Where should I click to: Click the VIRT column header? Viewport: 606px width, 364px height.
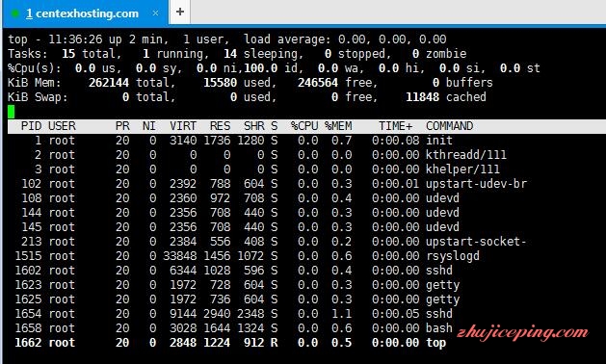tap(183, 126)
